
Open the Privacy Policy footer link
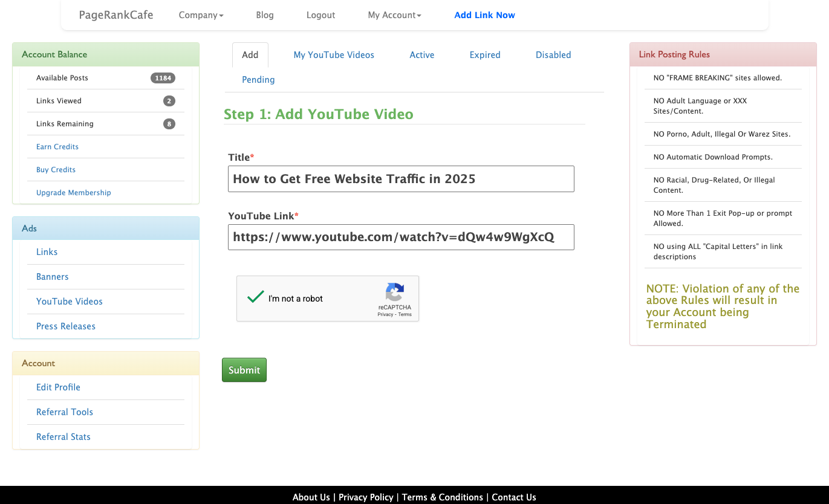click(366, 497)
